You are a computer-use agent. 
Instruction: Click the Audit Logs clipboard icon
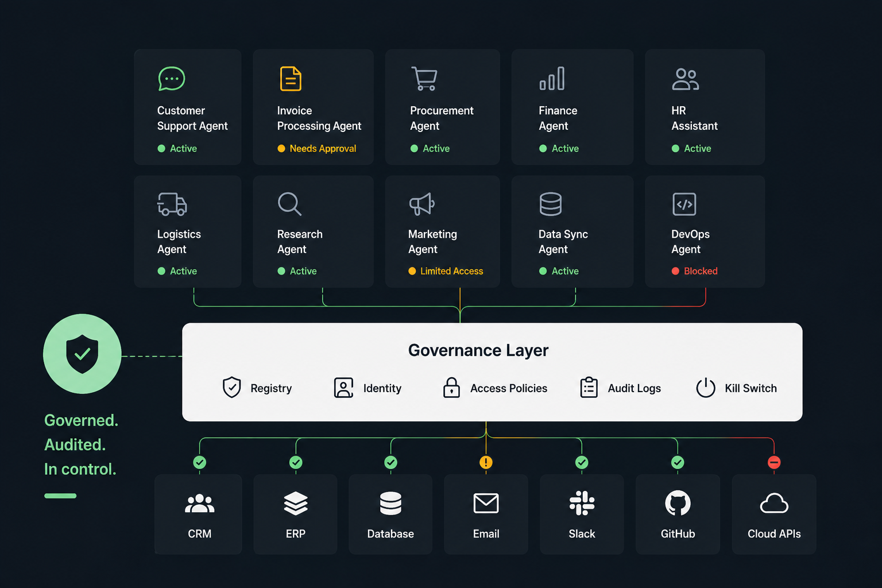(x=589, y=388)
